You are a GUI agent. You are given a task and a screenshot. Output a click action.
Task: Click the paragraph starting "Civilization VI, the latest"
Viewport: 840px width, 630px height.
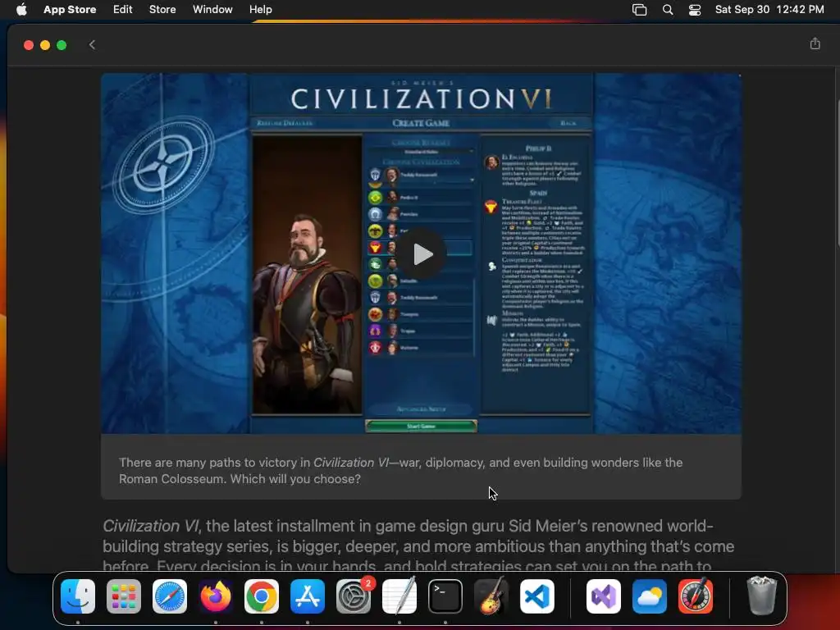coord(418,546)
